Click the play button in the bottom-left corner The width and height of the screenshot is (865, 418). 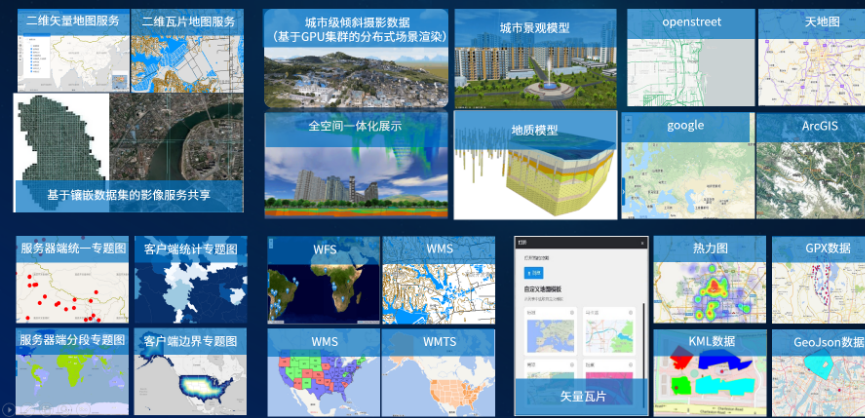pos(9,410)
